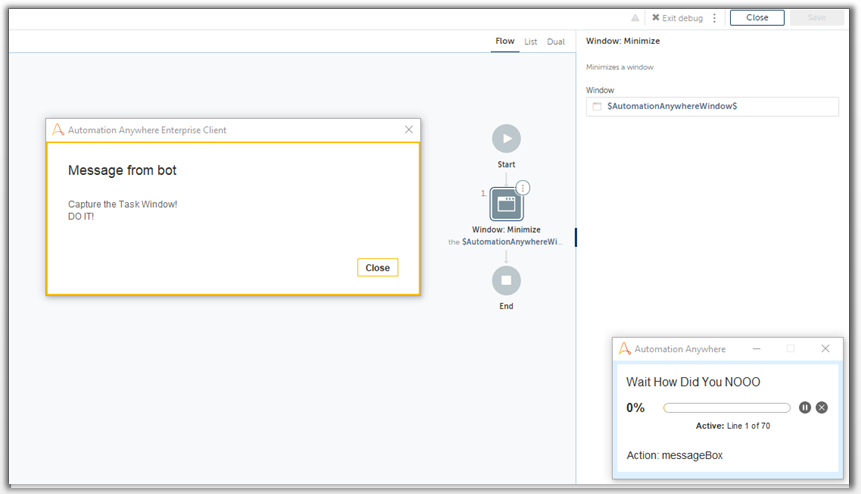Click the 'Capture the Task Window!' message text
Screen dimensions: 861x494
122,204
